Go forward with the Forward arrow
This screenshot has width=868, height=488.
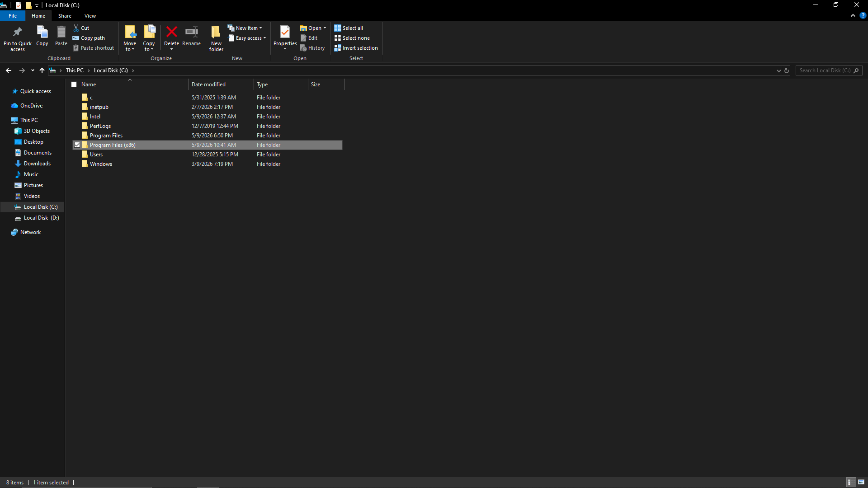pyautogui.click(x=22, y=70)
